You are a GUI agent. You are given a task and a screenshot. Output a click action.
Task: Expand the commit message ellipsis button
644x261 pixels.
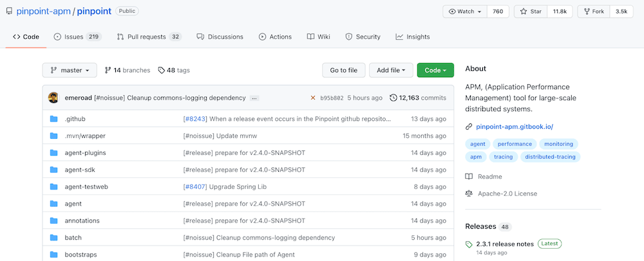click(x=254, y=98)
